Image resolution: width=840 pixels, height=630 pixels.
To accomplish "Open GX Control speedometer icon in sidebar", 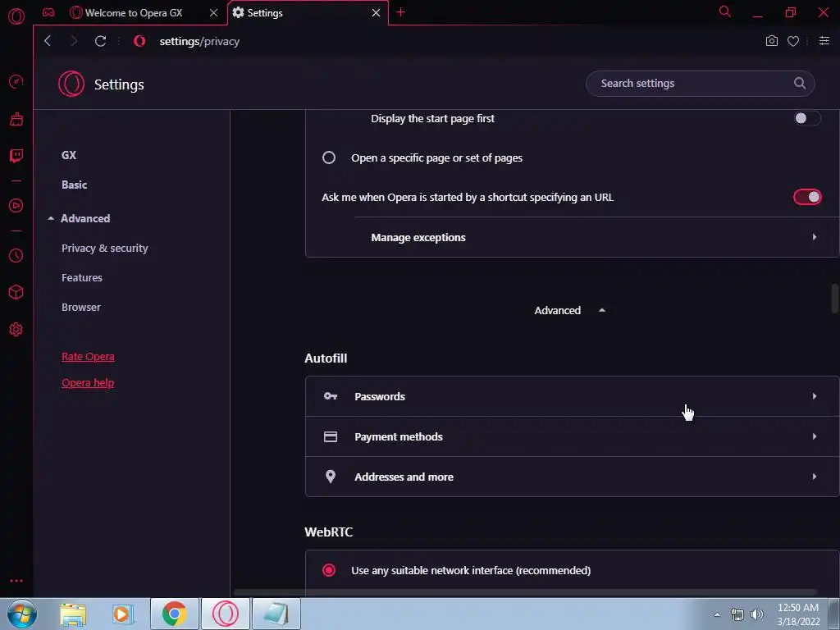I will coord(16,82).
